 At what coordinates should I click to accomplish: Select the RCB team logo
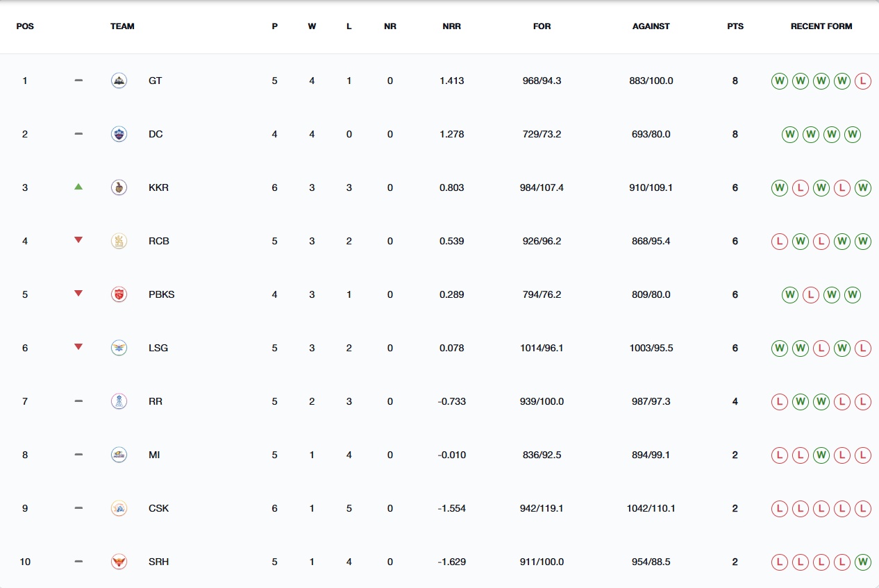[119, 241]
